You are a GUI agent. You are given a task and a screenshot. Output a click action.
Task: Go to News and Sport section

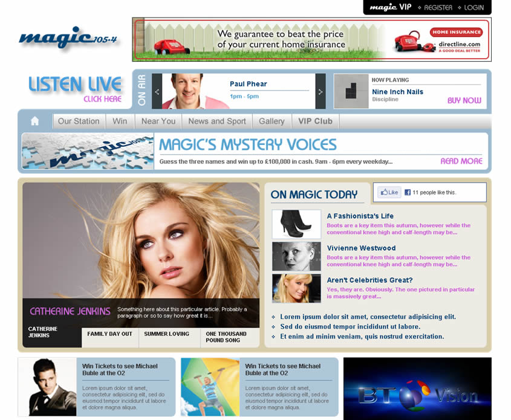click(x=216, y=121)
